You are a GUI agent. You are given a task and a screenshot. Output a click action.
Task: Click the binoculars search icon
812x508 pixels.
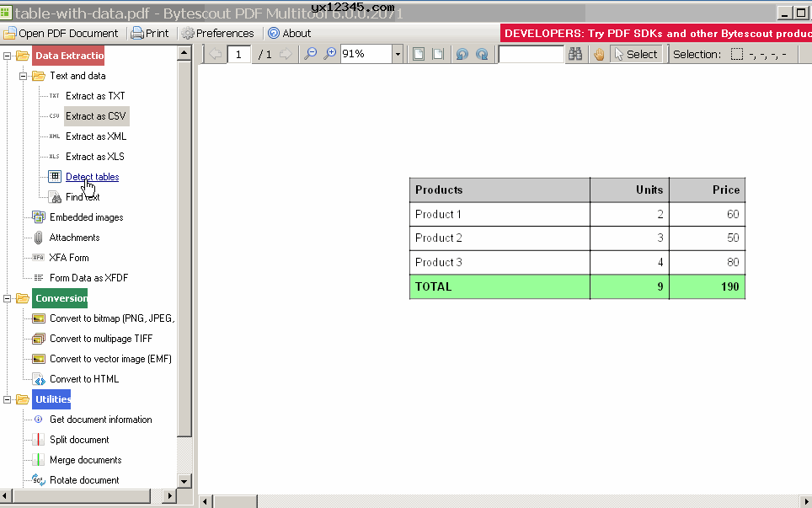click(x=575, y=54)
